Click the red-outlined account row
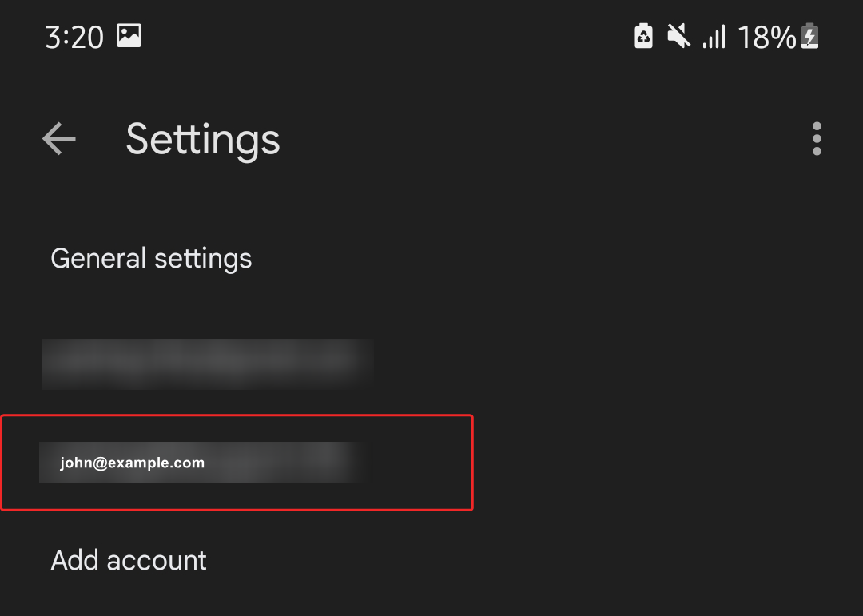Viewport: 863px width, 616px height. (237, 462)
